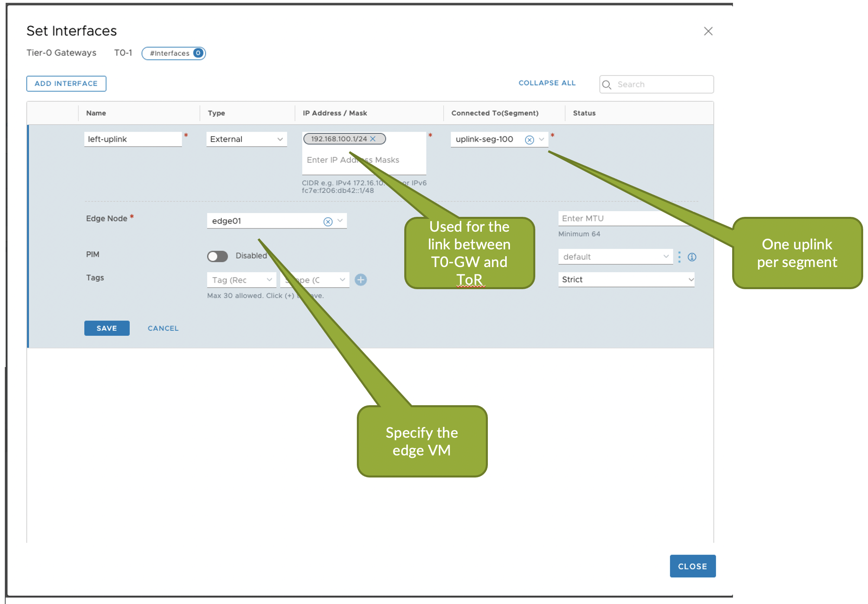Click the ADD INTERFACE button
Image resolution: width=868 pixels, height=604 pixels.
[x=66, y=84]
